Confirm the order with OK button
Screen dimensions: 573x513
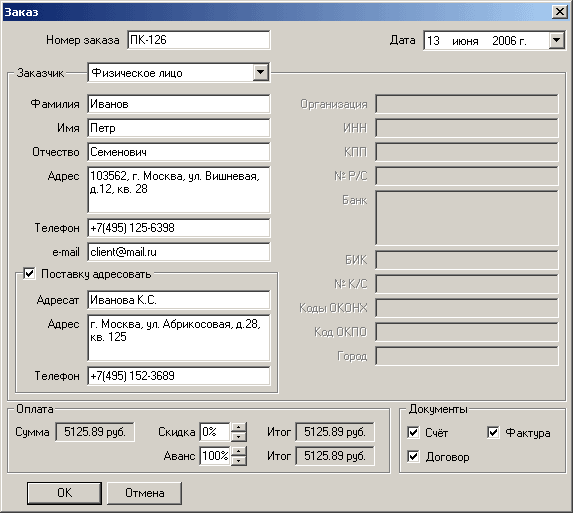point(64,493)
